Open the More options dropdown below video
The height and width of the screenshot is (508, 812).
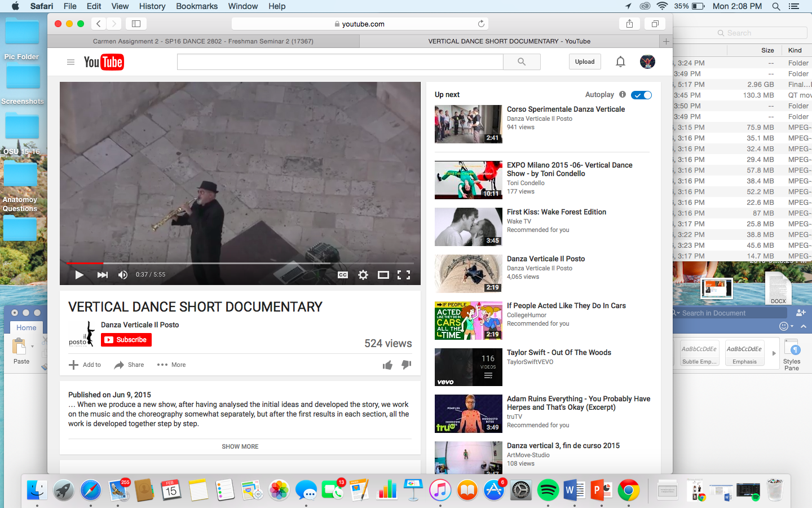[x=172, y=365]
